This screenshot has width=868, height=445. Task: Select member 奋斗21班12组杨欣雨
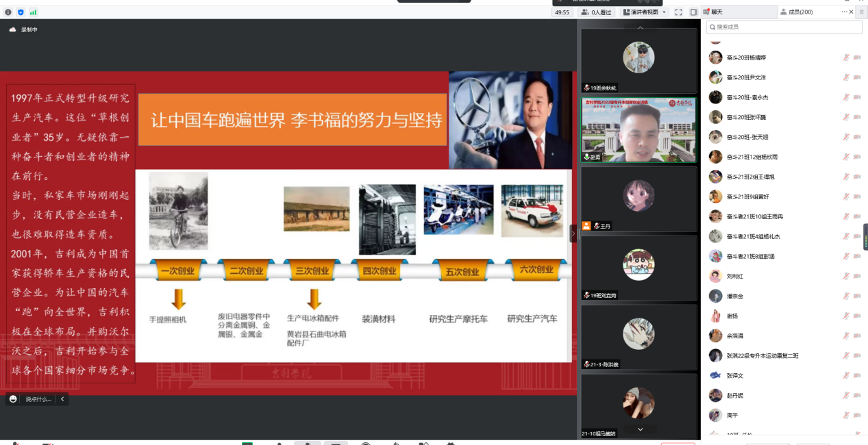tap(785, 157)
